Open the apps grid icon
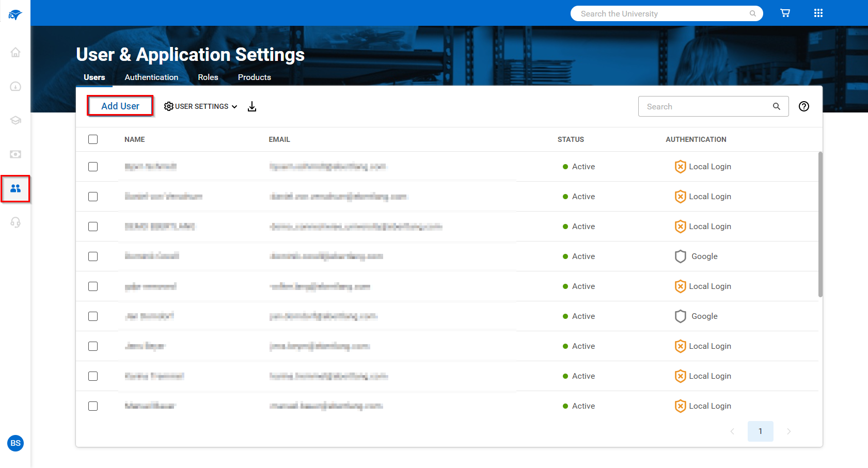The height and width of the screenshot is (468, 868). tap(818, 13)
